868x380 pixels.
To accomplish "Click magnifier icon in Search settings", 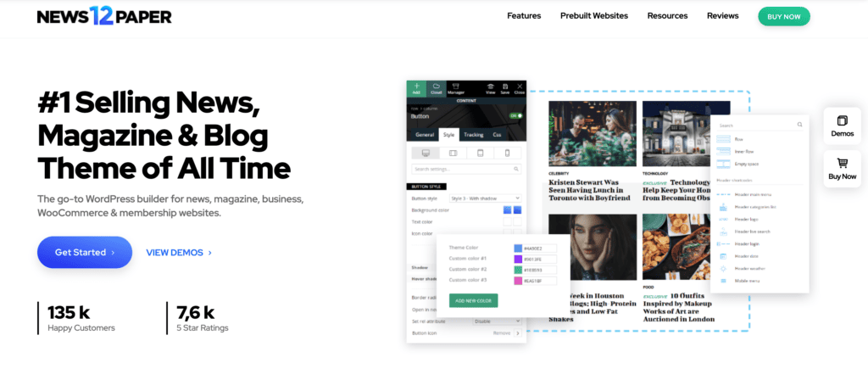I will coord(516,169).
